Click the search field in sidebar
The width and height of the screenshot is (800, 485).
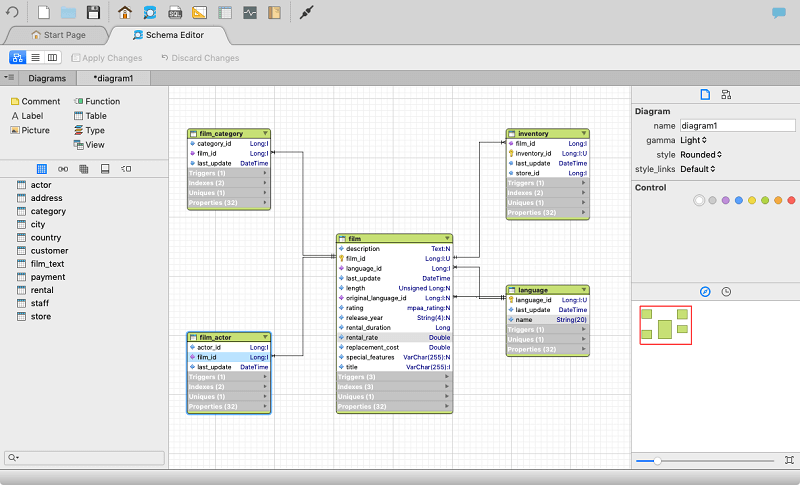(x=84, y=457)
